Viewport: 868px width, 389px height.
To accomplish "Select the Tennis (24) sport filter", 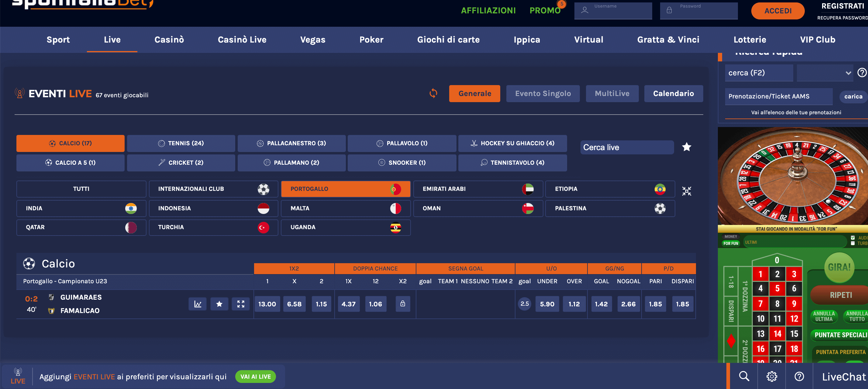I will click(181, 143).
